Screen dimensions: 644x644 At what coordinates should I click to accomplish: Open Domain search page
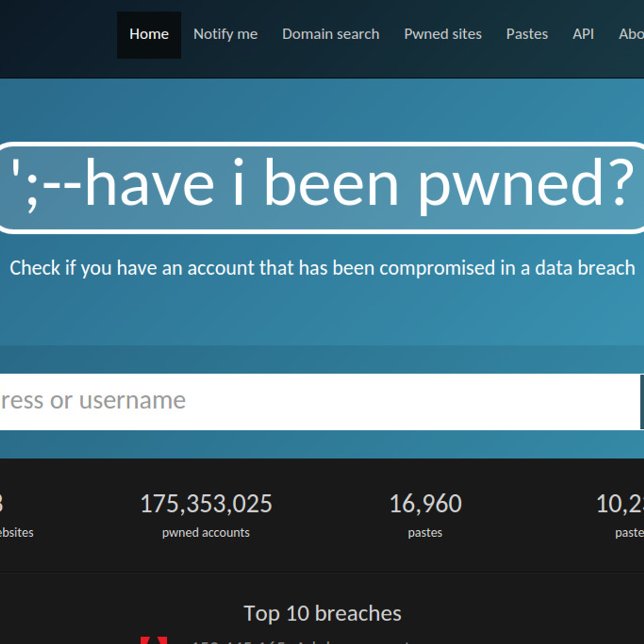(x=331, y=34)
